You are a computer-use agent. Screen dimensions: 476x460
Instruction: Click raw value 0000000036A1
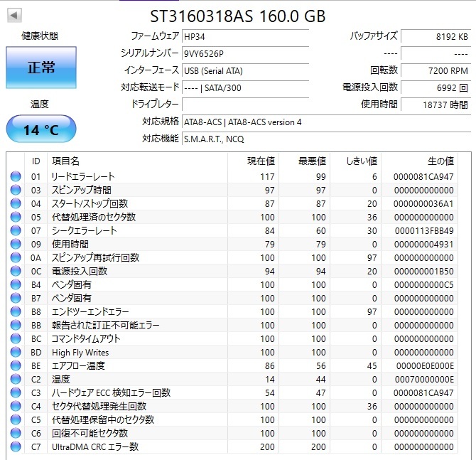click(x=423, y=204)
